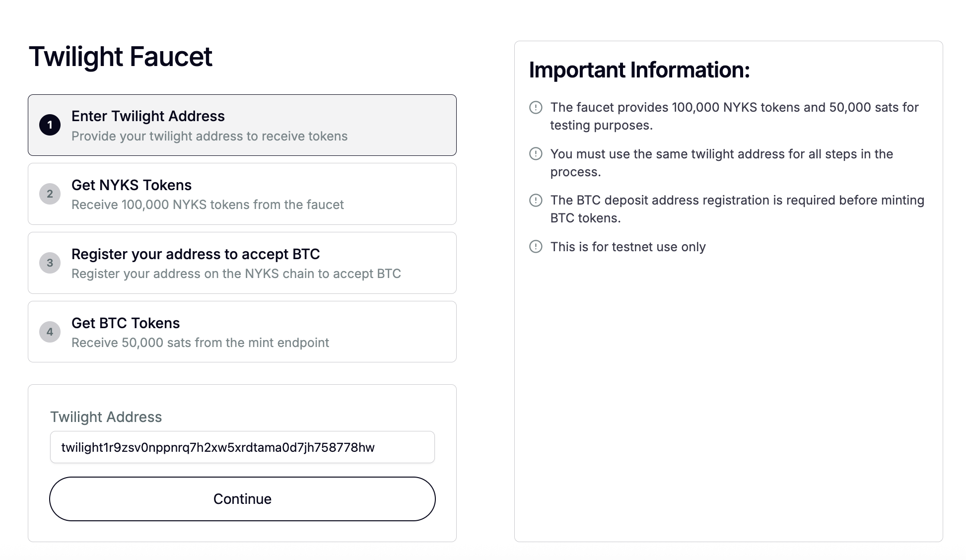The width and height of the screenshot is (966, 560).
Task: Click the Twilight Address field label
Action: coord(106,417)
